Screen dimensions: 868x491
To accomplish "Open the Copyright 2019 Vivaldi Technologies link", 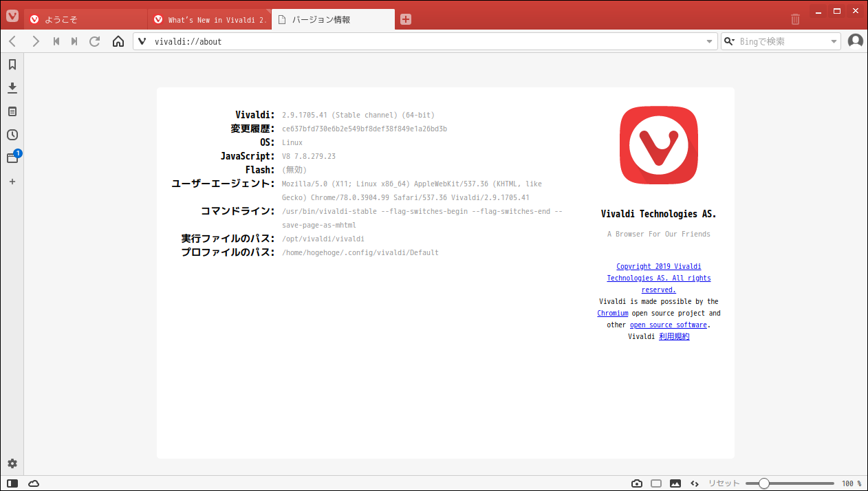I will (659, 278).
